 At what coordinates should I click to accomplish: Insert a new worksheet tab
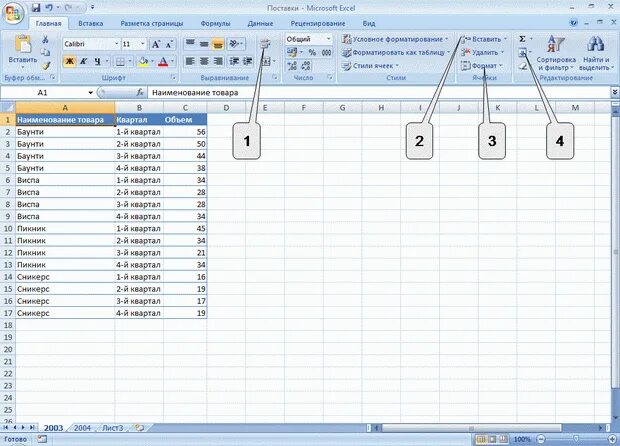pyautogui.click(x=139, y=428)
